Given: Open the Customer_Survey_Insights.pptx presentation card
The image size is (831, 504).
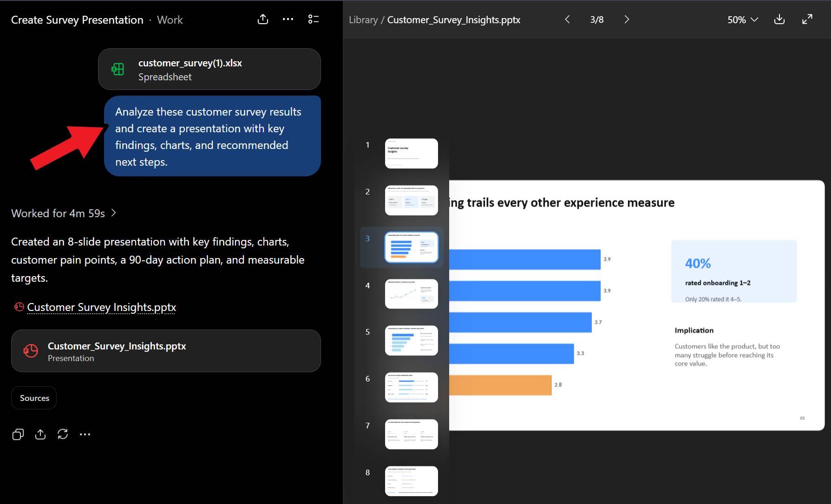Looking at the screenshot, I should click(166, 351).
